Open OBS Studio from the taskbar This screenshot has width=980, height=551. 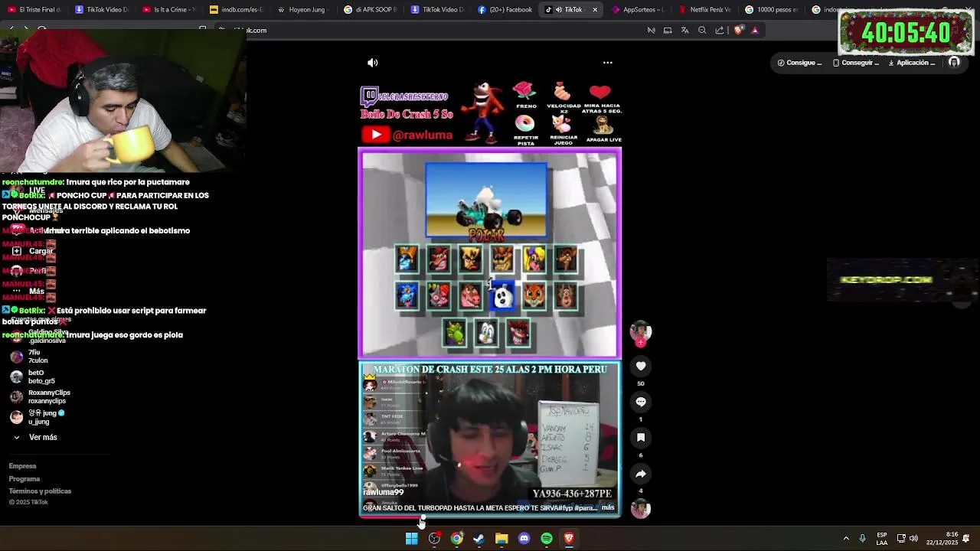(434, 539)
